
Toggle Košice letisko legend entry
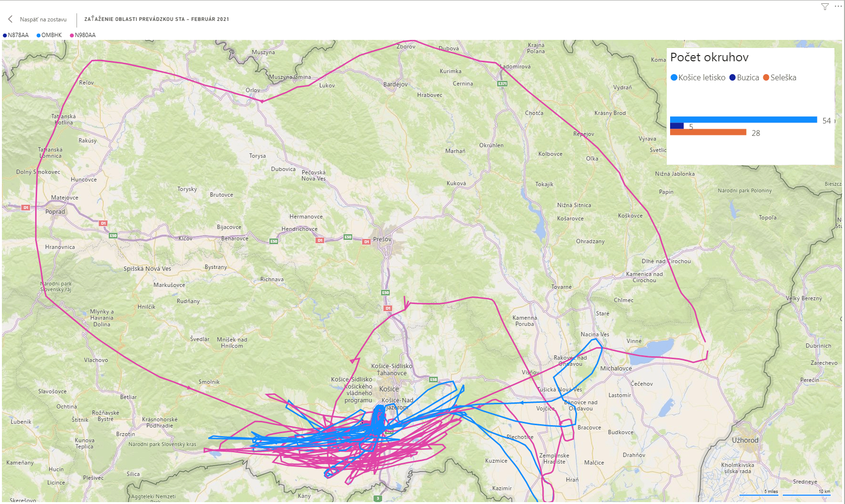(x=698, y=77)
